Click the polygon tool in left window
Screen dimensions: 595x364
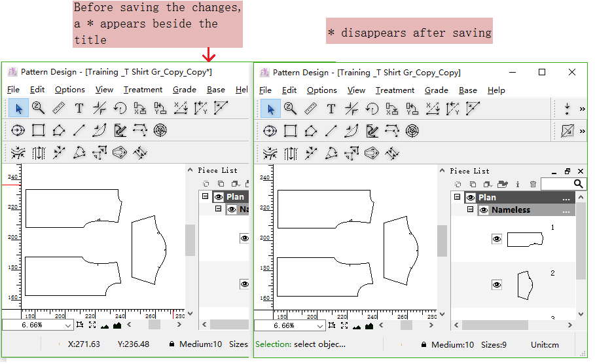59,131
